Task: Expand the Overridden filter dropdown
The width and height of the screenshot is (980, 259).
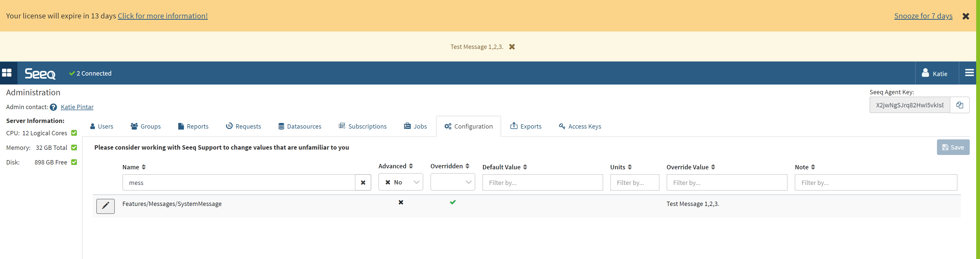Action: [x=468, y=182]
